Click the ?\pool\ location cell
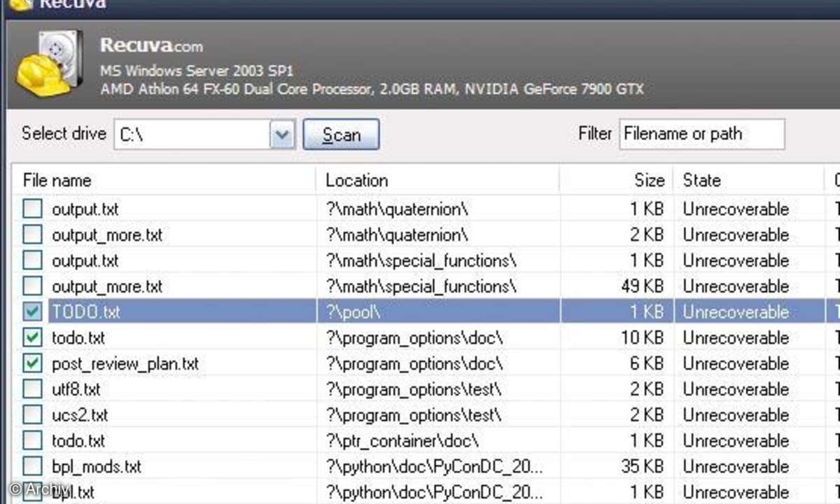This screenshot has height=504, width=840. (x=353, y=312)
